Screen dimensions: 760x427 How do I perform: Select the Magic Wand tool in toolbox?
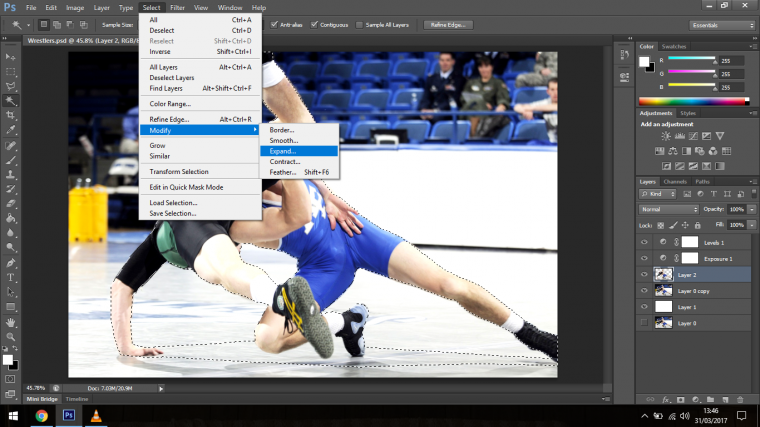[11, 101]
